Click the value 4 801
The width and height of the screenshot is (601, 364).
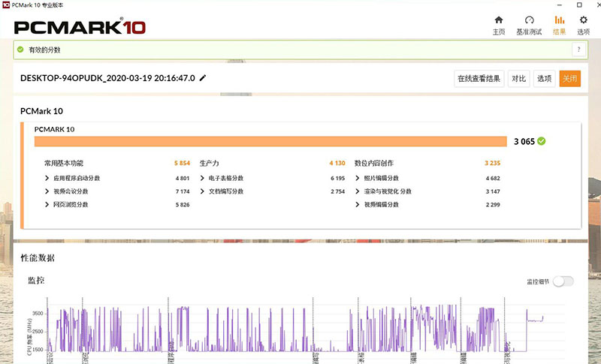[x=183, y=178]
